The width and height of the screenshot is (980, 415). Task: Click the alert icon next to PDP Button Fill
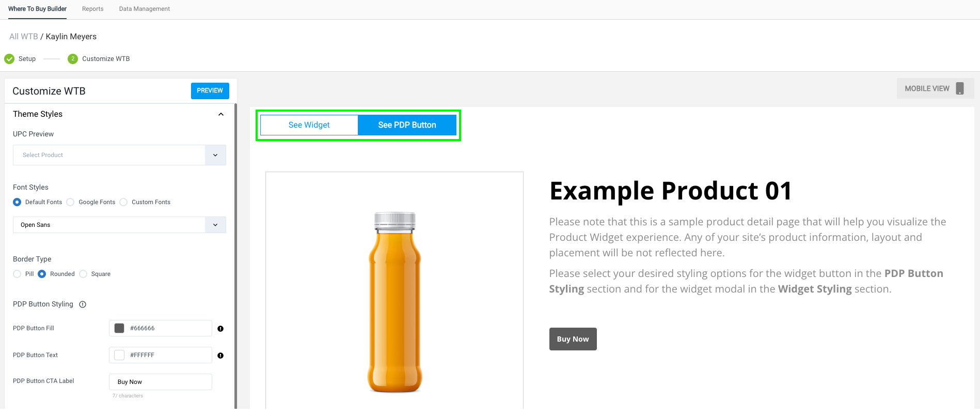tap(220, 329)
